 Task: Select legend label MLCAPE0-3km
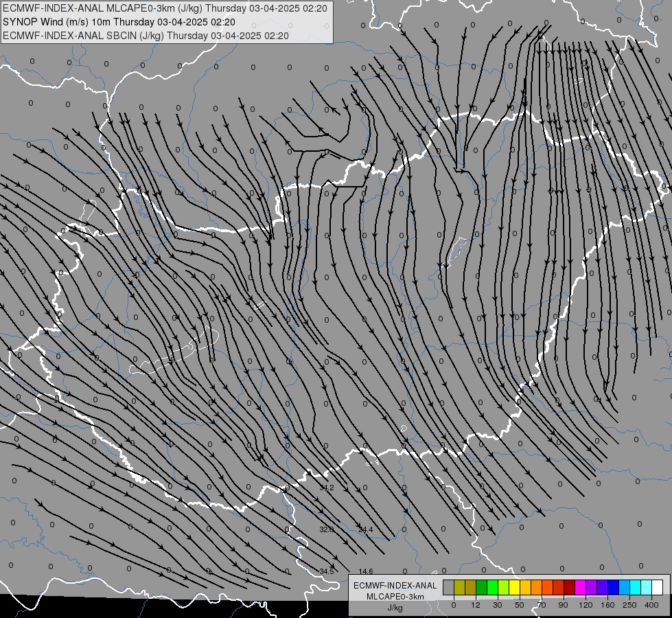pos(395,597)
